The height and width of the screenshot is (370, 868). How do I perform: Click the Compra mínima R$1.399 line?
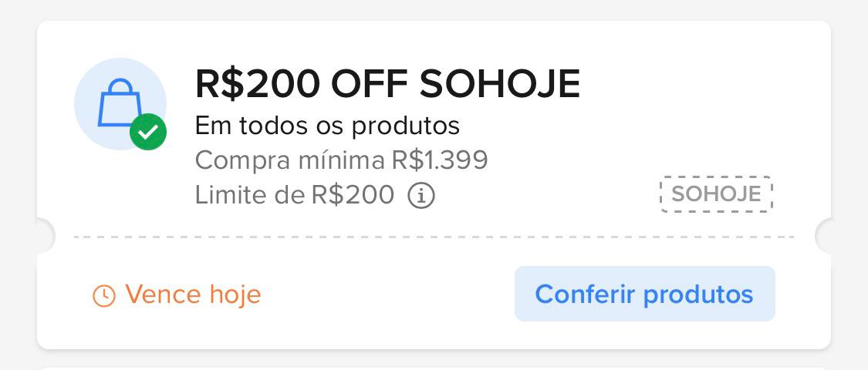[x=341, y=160]
